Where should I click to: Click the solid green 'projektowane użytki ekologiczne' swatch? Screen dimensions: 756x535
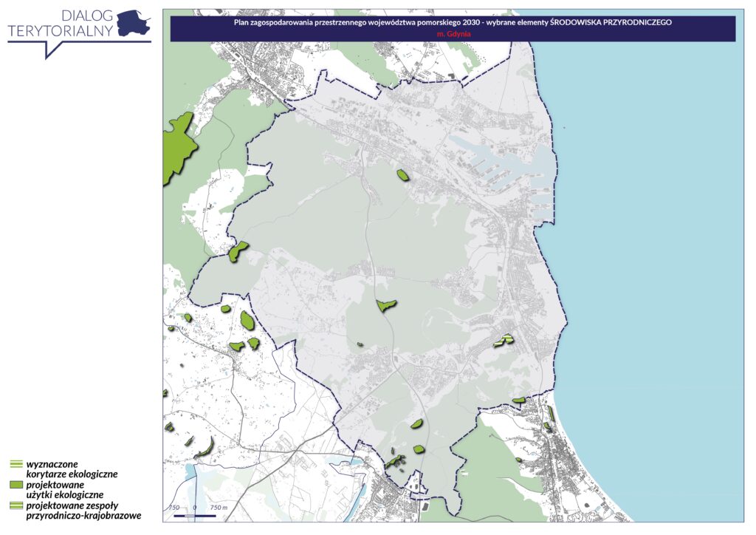[x=16, y=485]
